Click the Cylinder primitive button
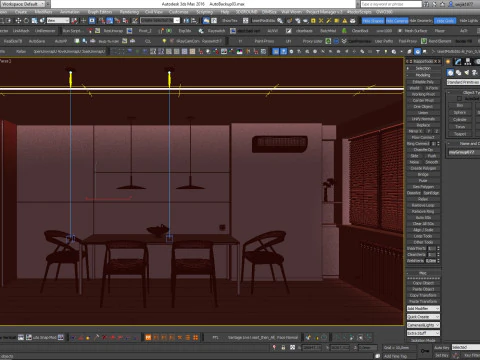 point(460,120)
